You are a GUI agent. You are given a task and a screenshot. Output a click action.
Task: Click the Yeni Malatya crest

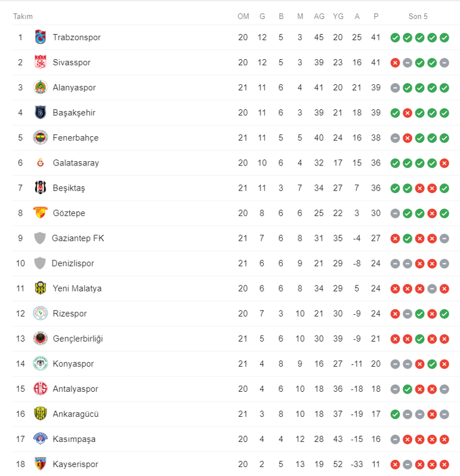click(x=40, y=288)
